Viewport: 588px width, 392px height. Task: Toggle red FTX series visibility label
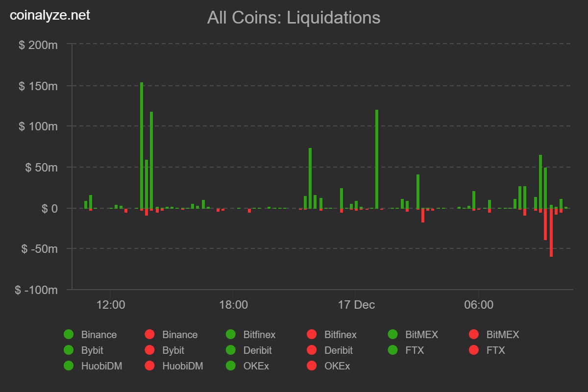[x=495, y=350]
